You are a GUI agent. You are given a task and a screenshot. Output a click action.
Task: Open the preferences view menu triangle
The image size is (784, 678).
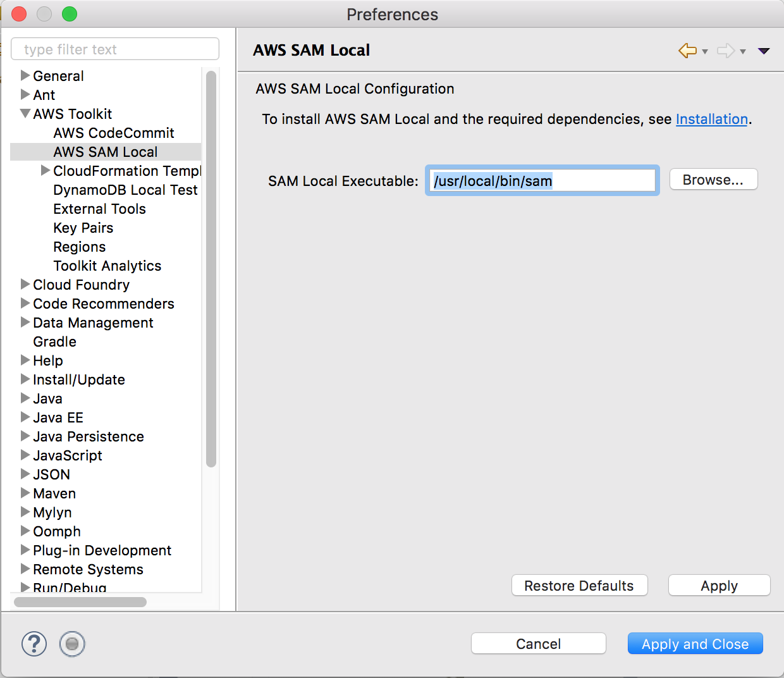[x=764, y=51]
